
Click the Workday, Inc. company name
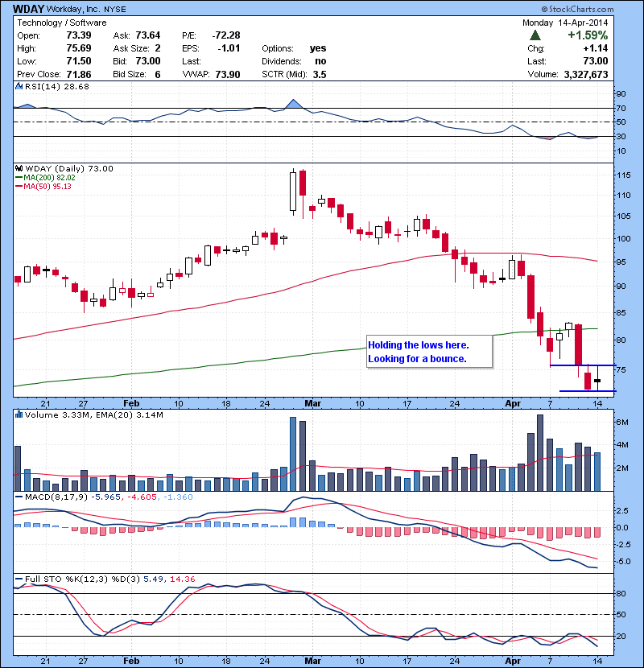point(73,9)
